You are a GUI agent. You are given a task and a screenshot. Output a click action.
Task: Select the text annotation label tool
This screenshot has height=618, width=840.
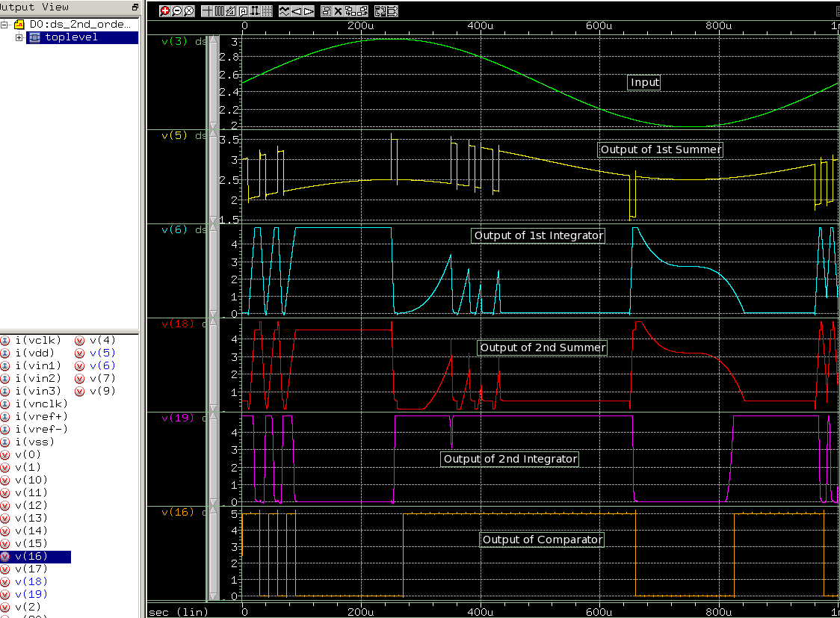coord(243,11)
